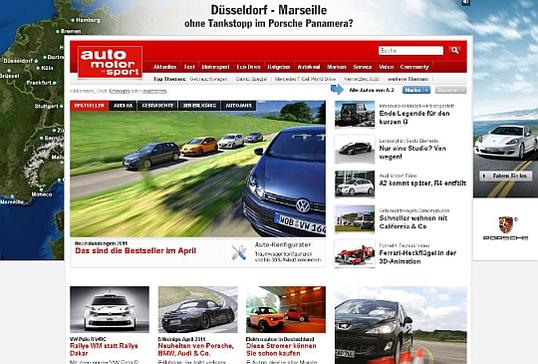
Task: Click the weitere Themen link
Action: pos(408,79)
